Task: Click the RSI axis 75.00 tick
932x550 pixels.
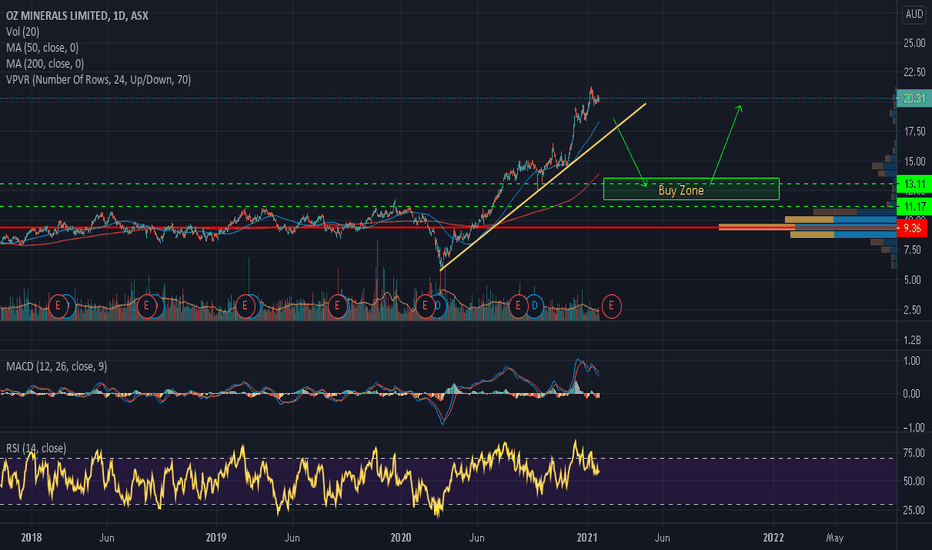Action: 914,453
